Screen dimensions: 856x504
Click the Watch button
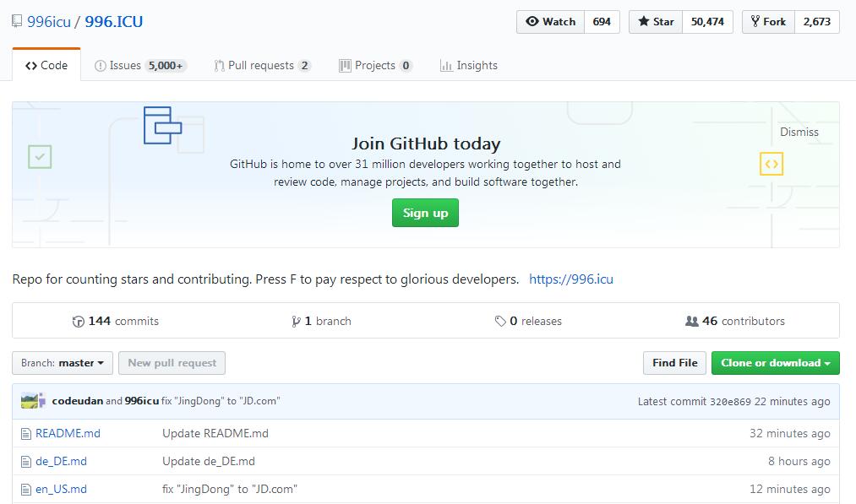pyautogui.click(x=550, y=22)
